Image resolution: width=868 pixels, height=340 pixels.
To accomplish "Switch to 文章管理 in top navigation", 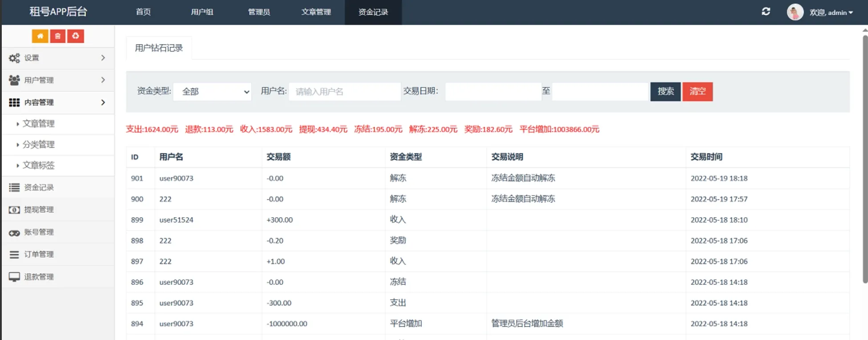I will (x=316, y=12).
